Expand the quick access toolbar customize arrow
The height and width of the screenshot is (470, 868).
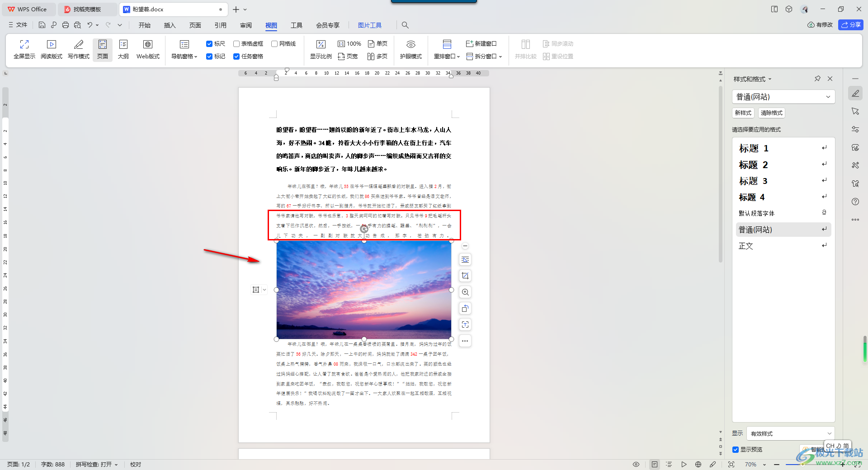pos(120,25)
